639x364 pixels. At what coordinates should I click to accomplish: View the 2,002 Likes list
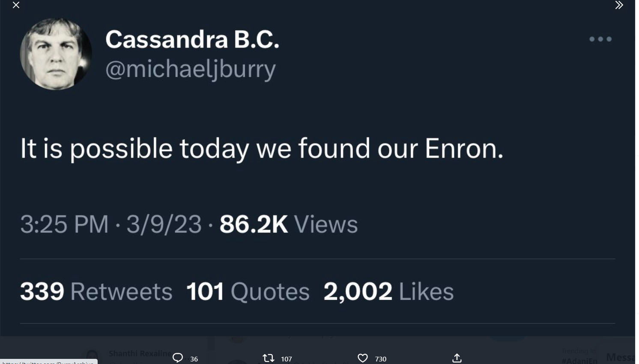(x=388, y=292)
